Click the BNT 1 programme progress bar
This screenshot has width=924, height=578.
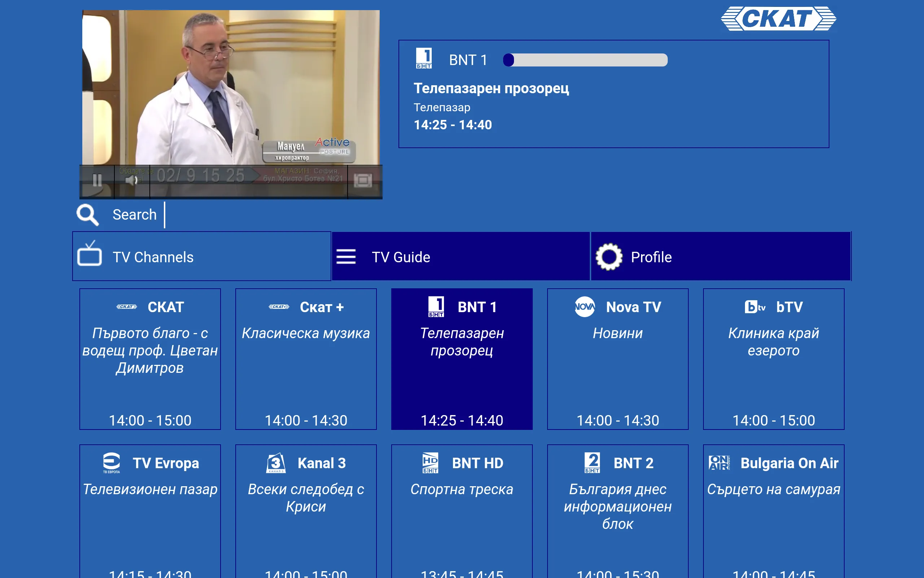(585, 60)
